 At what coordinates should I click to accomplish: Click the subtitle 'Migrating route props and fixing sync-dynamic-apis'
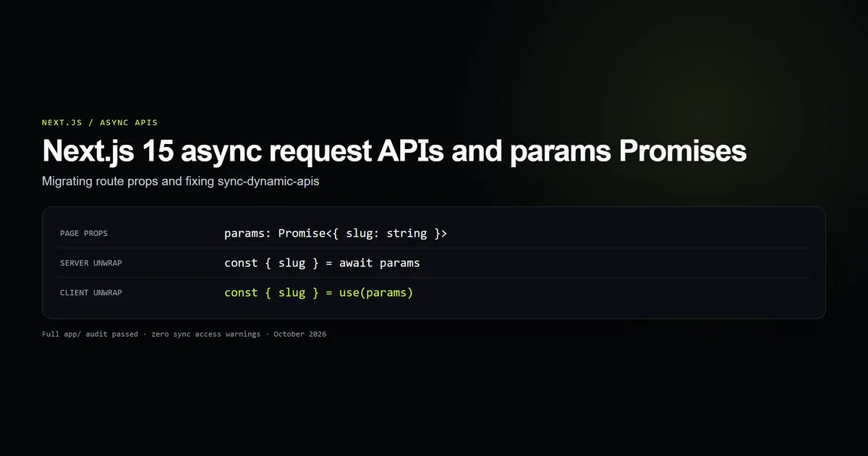point(181,182)
